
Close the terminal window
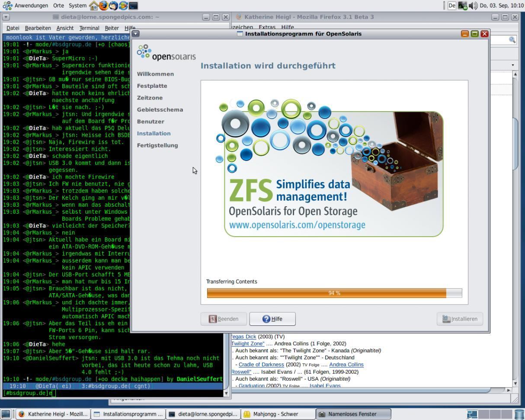pos(225,17)
